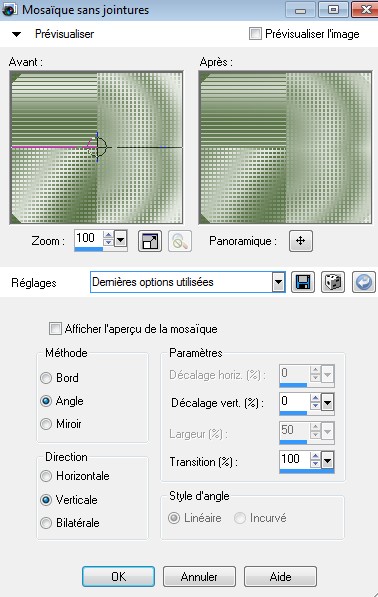Screen dimensions: 378x597
Task: Select the Bord method option
Action: point(46,378)
